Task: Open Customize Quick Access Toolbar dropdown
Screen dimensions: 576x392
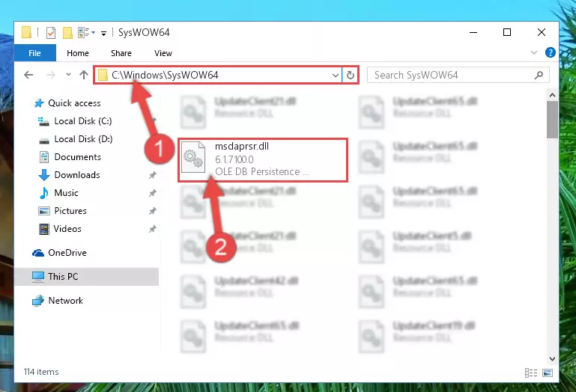Action: tap(103, 34)
